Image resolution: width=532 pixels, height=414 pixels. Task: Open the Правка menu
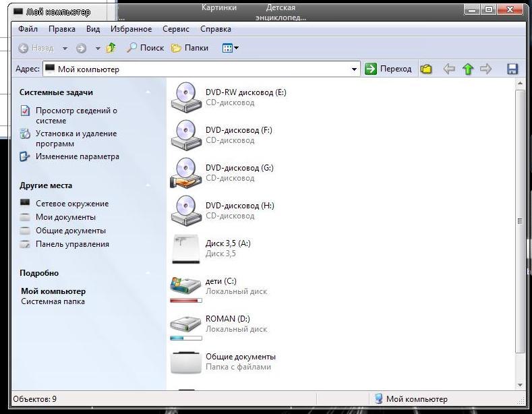62,29
